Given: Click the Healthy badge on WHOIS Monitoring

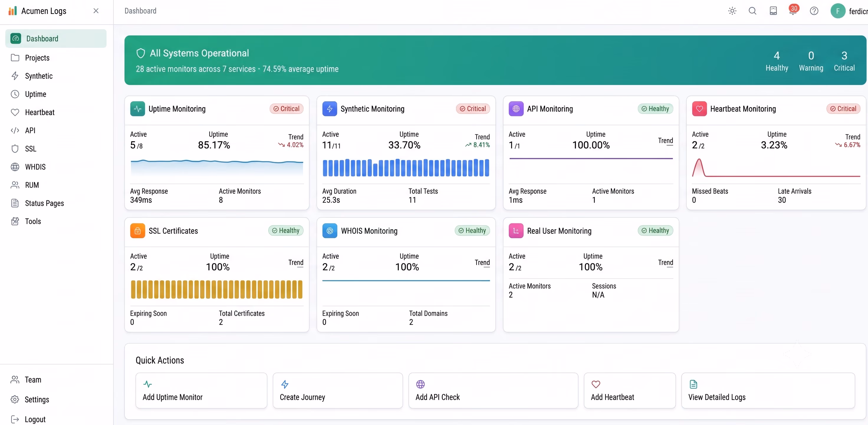Looking at the screenshot, I should [472, 231].
